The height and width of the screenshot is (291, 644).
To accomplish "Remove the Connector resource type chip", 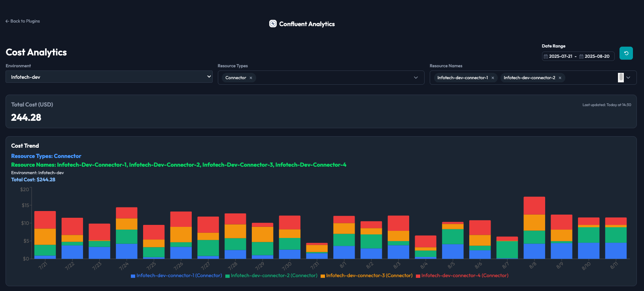I will point(251,78).
